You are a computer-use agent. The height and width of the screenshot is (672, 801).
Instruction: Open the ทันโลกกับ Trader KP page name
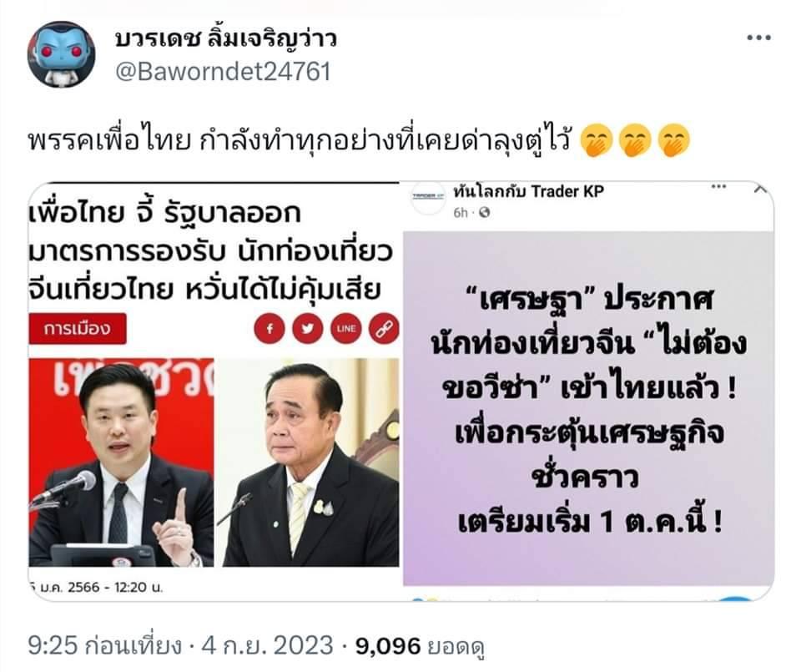528,192
